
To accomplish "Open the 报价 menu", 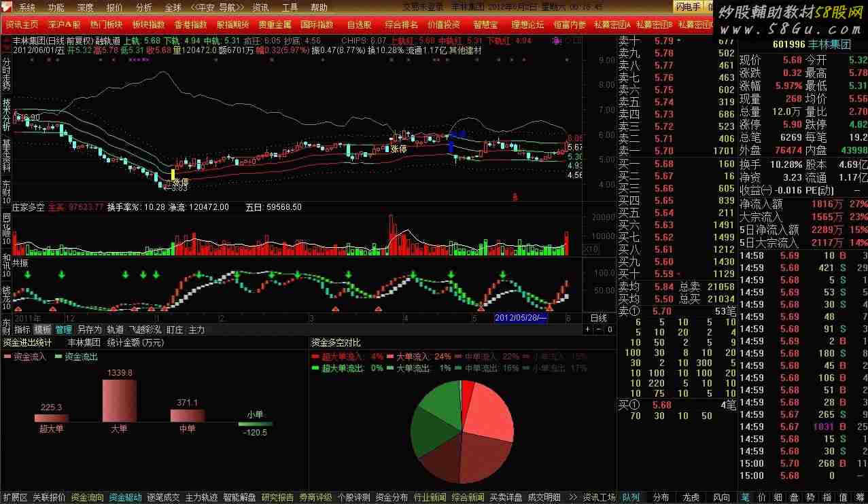I will tap(115, 8).
